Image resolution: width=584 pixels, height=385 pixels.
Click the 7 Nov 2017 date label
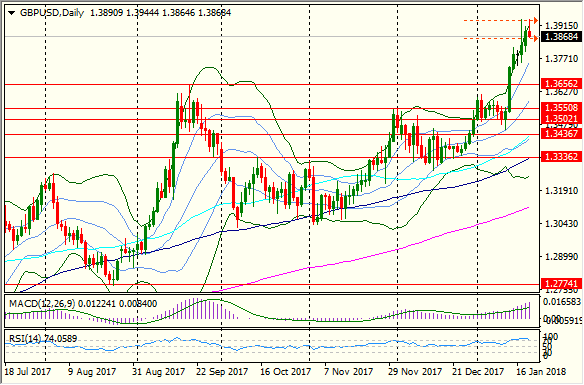click(349, 372)
